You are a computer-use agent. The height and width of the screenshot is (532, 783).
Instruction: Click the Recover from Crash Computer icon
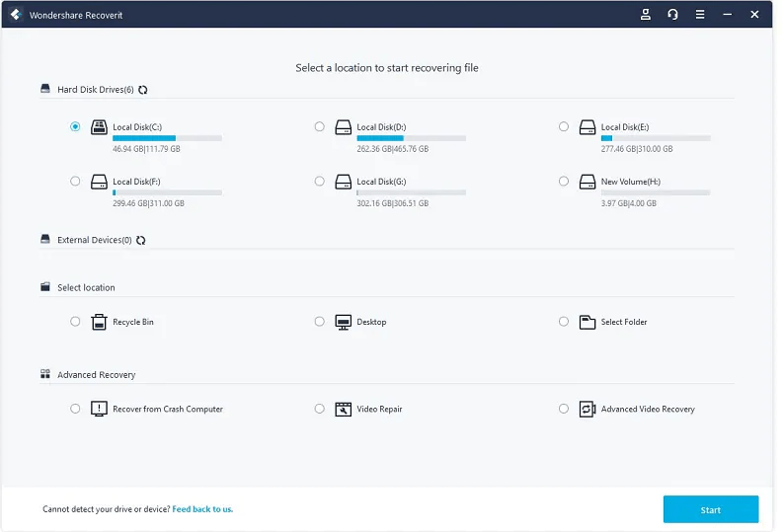[99, 409]
